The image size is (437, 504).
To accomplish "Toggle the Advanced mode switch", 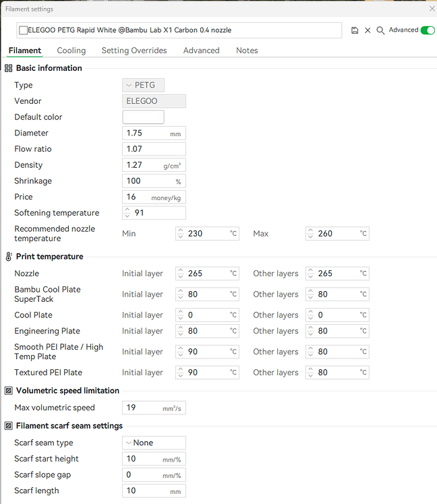I will point(428,30).
